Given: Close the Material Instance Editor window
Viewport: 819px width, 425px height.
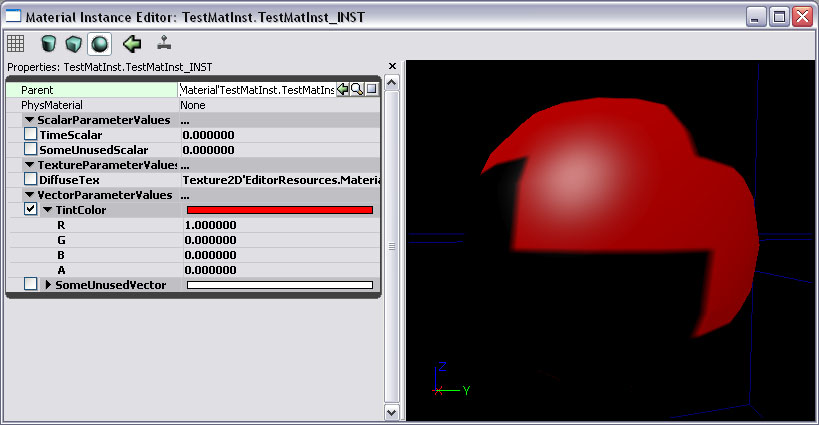Looking at the screenshot, I should tap(803, 17).
